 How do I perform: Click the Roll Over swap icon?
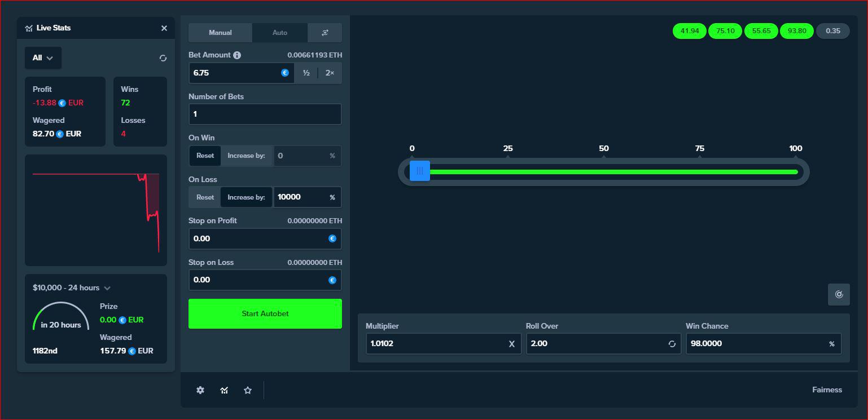(672, 344)
